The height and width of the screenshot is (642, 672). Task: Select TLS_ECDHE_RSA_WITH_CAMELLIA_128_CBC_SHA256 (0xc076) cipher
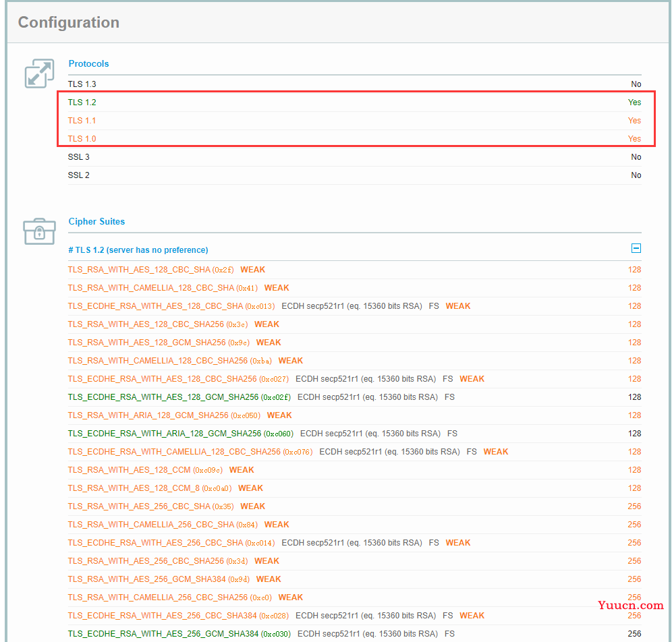pos(190,452)
